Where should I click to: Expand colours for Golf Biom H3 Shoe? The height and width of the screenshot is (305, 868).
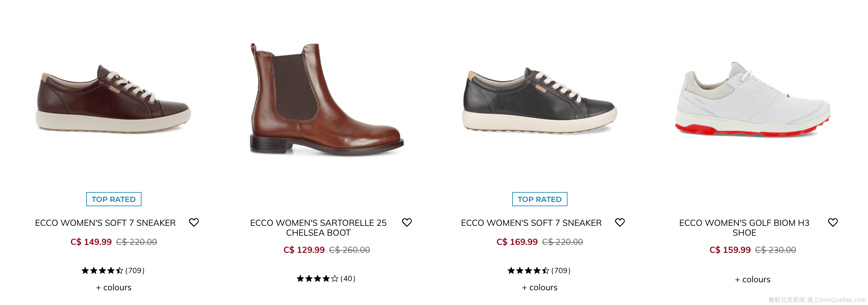coord(752,280)
